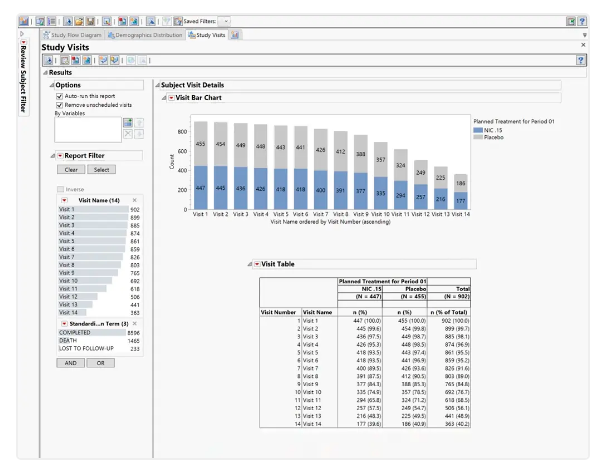Screen dimensions: 600x465
Task: Click the Visit 5 row in the Visit Table
Action: 365,352
